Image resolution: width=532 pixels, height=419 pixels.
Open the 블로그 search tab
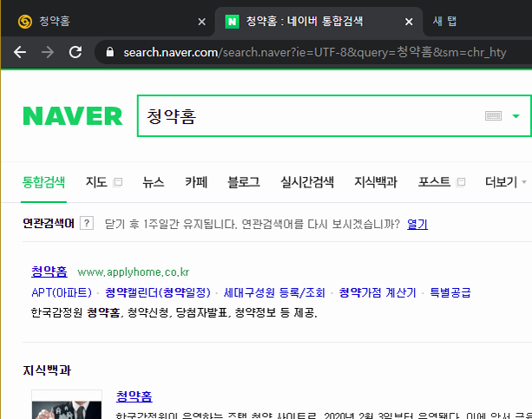(x=244, y=182)
